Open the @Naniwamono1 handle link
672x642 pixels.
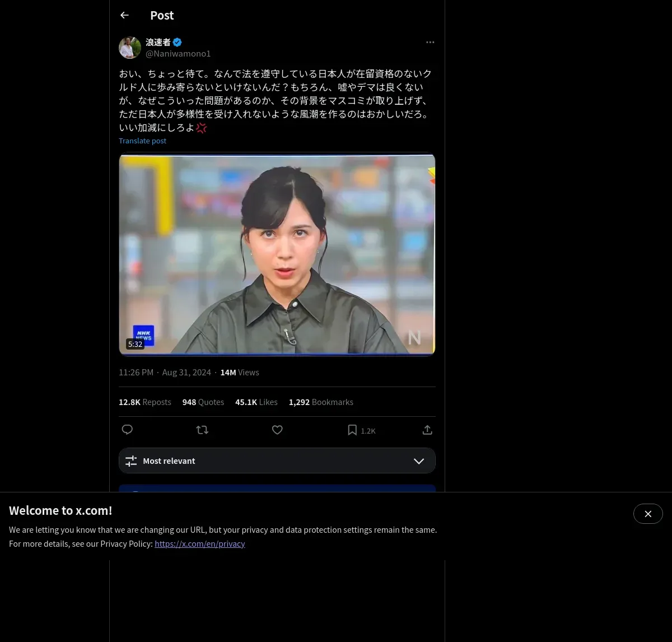click(178, 54)
